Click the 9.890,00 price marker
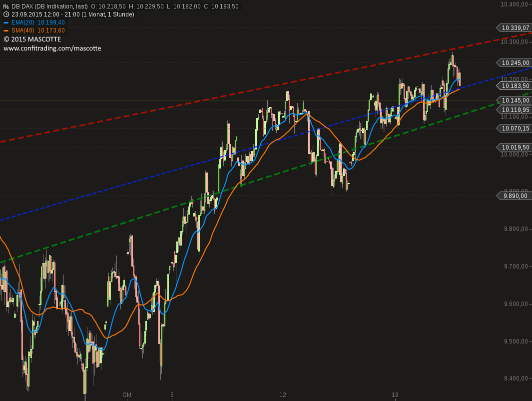Viewport: 532px width, 401px height. point(514,196)
